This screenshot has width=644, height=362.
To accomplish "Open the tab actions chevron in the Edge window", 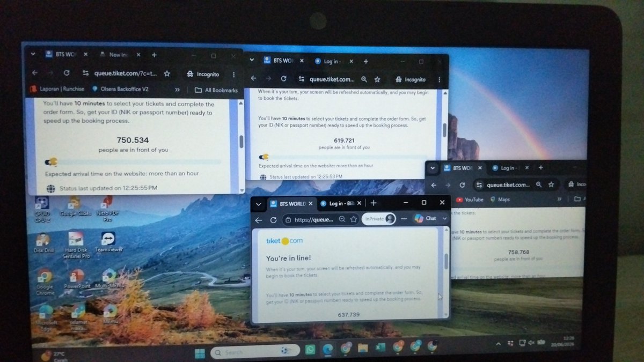I will 259,204.
